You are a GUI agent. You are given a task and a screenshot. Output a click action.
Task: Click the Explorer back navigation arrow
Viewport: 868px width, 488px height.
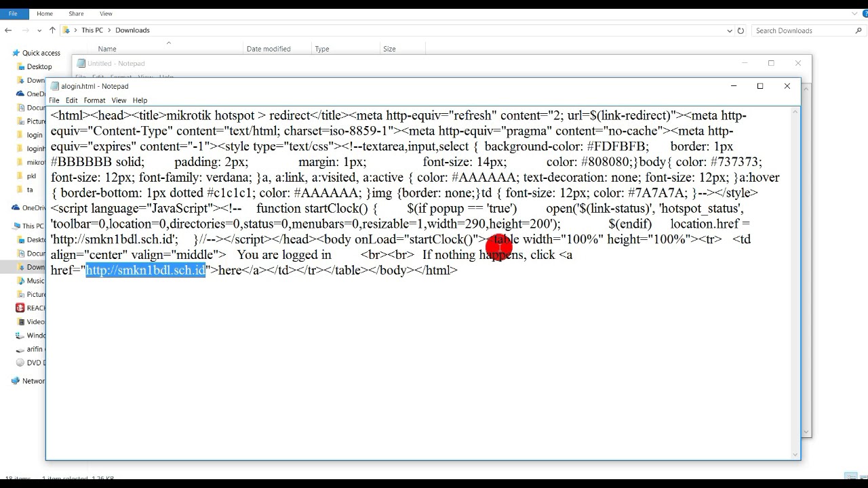click(x=8, y=30)
